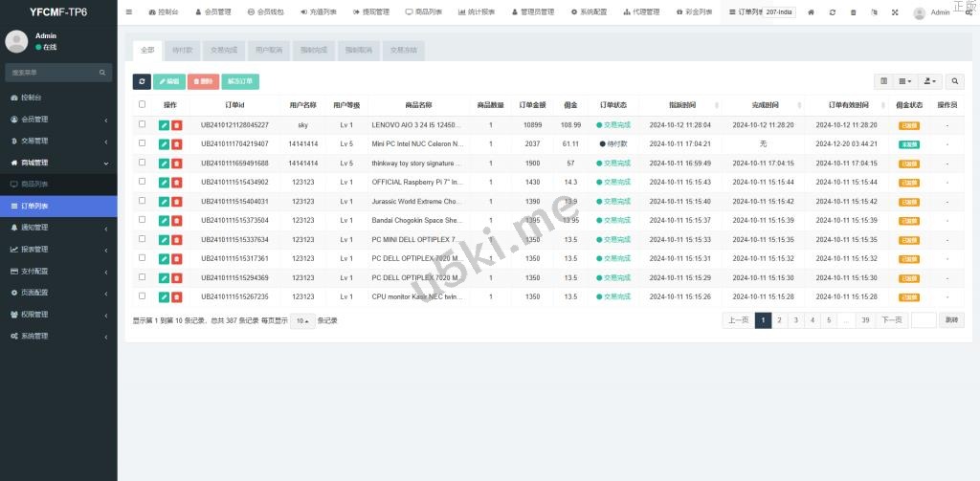Screen dimensions: 980x481
Task: Click the edit pencil icon for order UB2410121128045227
Action: click(164, 125)
